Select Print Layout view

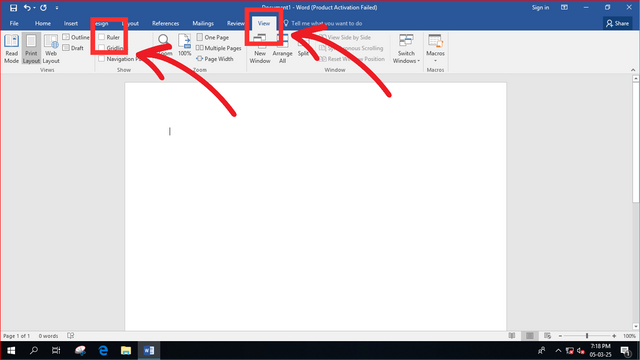coord(31,49)
